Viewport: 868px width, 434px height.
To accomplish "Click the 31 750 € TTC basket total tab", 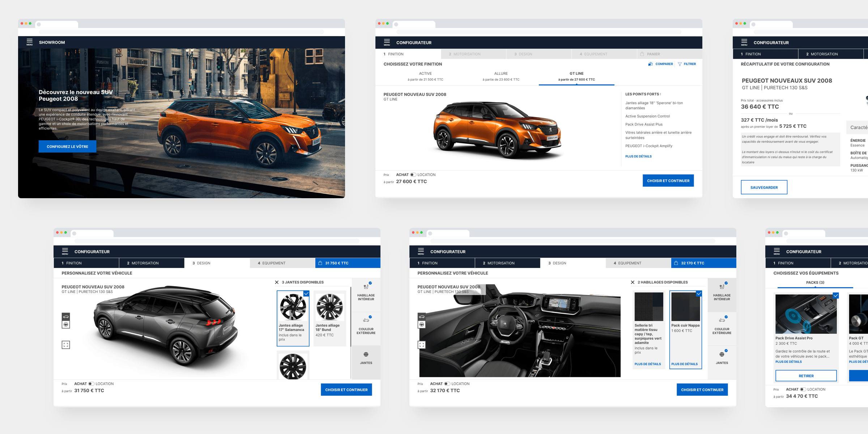I will (x=348, y=263).
